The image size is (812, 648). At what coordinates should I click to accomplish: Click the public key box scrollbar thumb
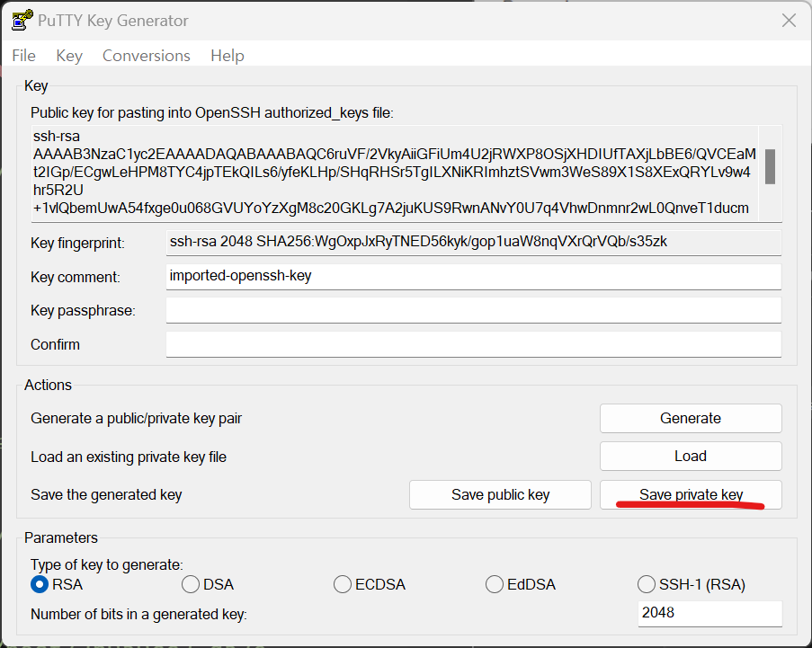click(770, 166)
